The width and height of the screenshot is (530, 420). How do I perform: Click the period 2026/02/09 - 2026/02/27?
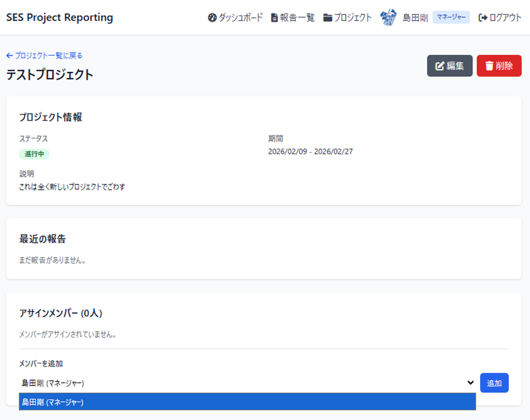tap(310, 152)
